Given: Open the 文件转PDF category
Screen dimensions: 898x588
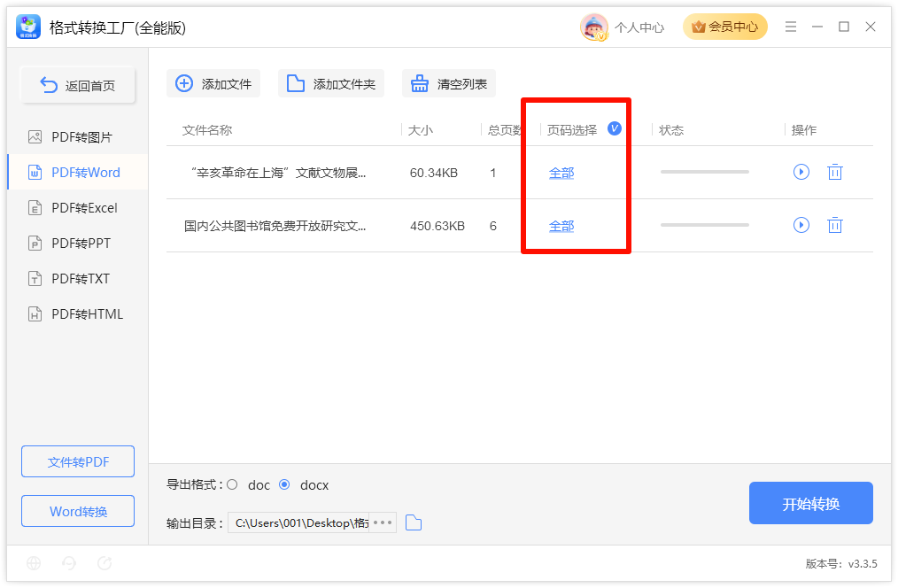Looking at the screenshot, I should point(78,461).
